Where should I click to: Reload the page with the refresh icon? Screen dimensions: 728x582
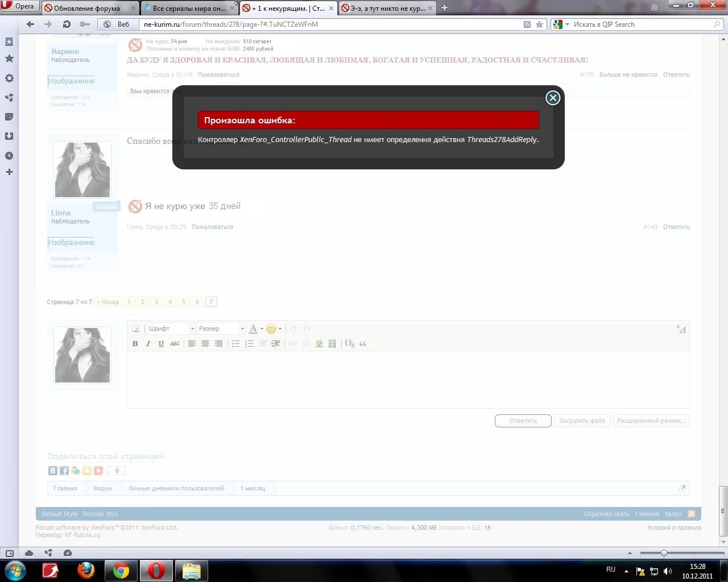(x=67, y=24)
